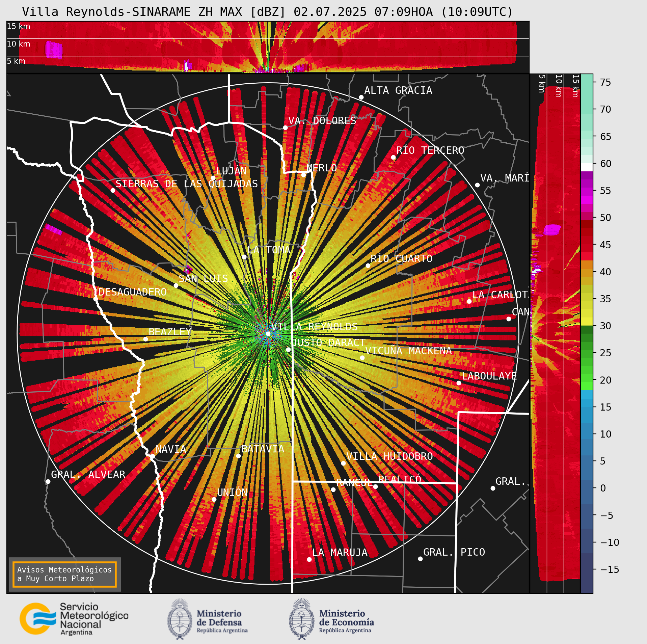
Task: Click the Villa Reynolds radar center dot
Action: point(268,334)
